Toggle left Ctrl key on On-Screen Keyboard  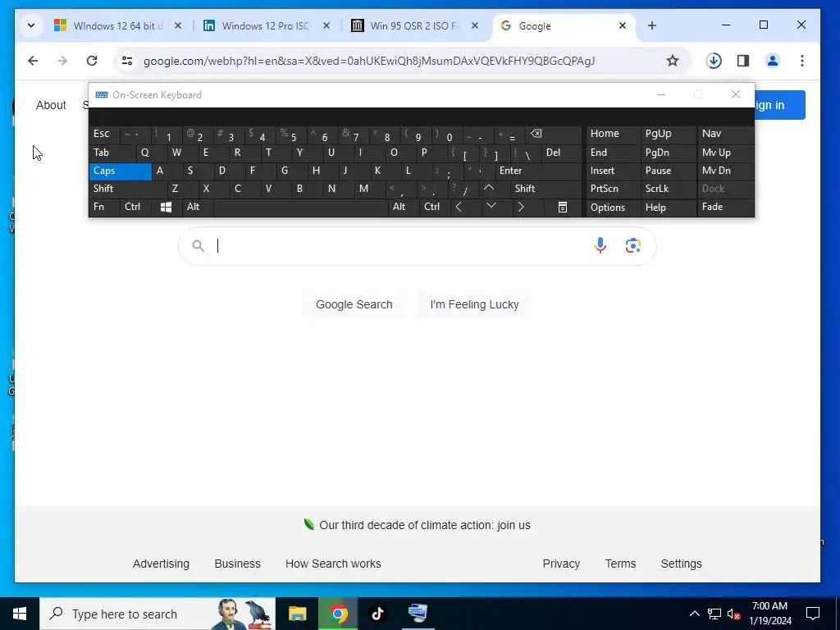135,207
